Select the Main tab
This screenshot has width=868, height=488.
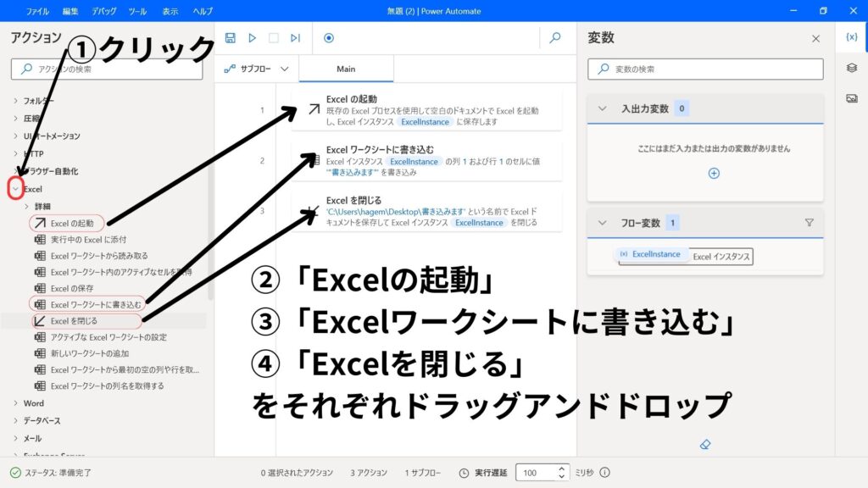pyautogui.click(x=346, y=69)
